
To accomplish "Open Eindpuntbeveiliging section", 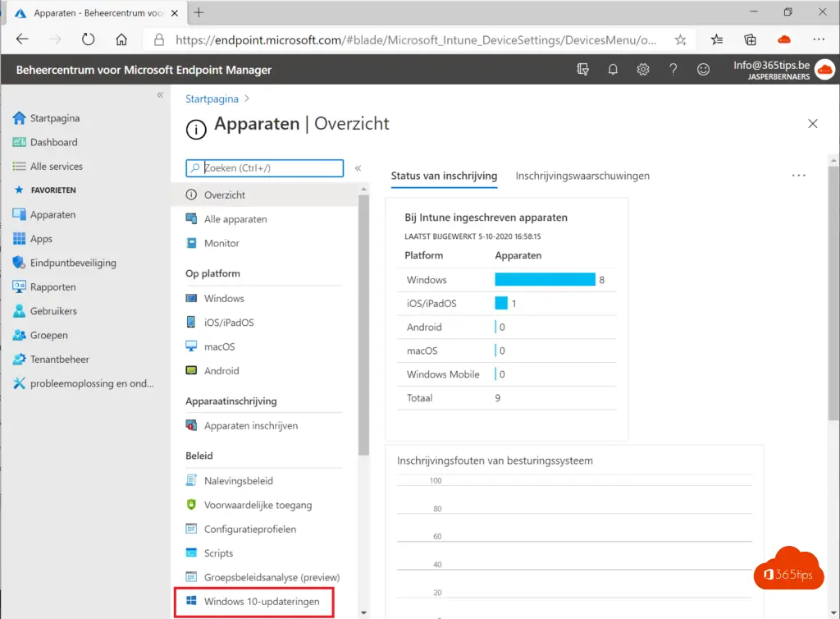I will 73,263.
